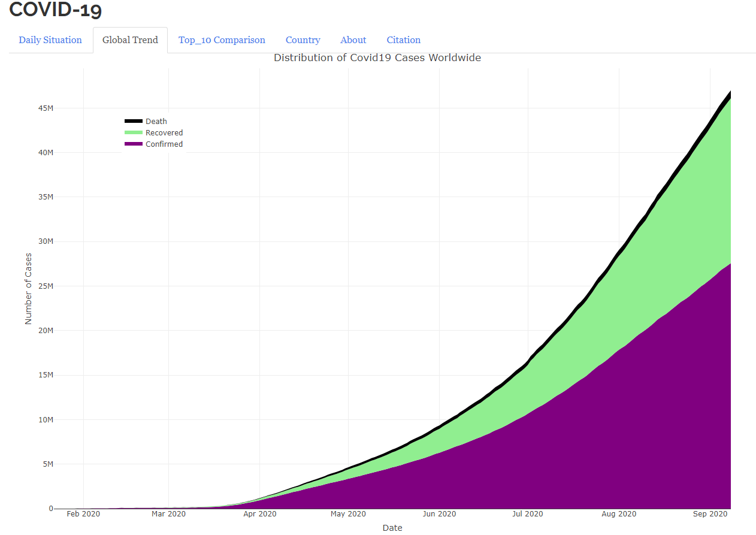756x535 pixels.
Task: Click the black Death legend swatch
Action: [133, 122]
